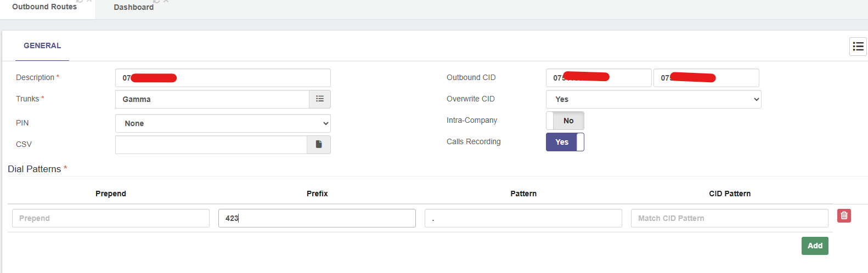Expand the Overwrite CID dropdown

(653, 99)
